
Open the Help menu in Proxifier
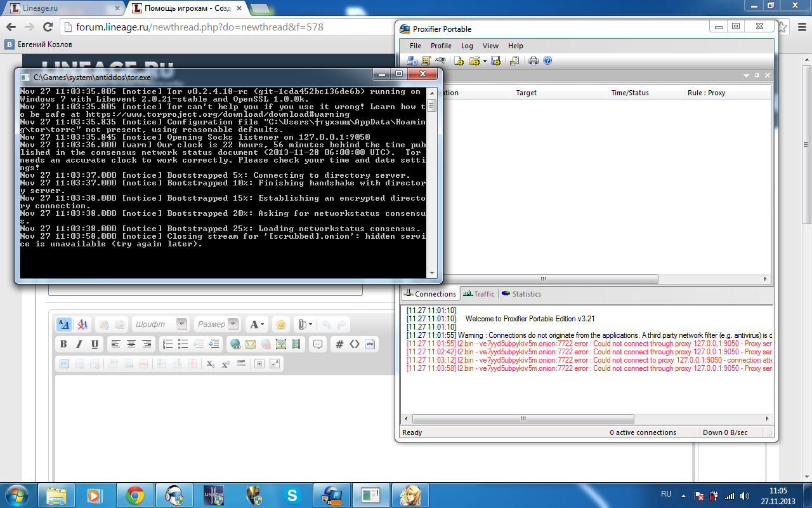[x=516, y=46]
